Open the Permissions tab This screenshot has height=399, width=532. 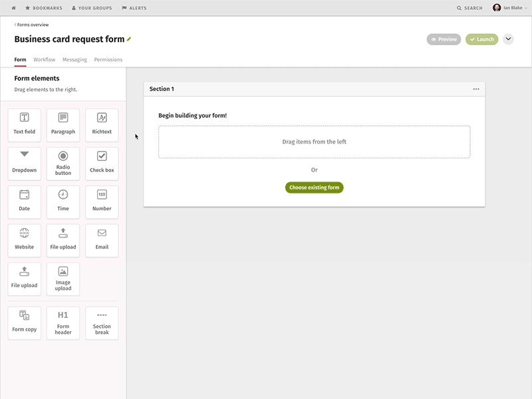coord(108,59)
